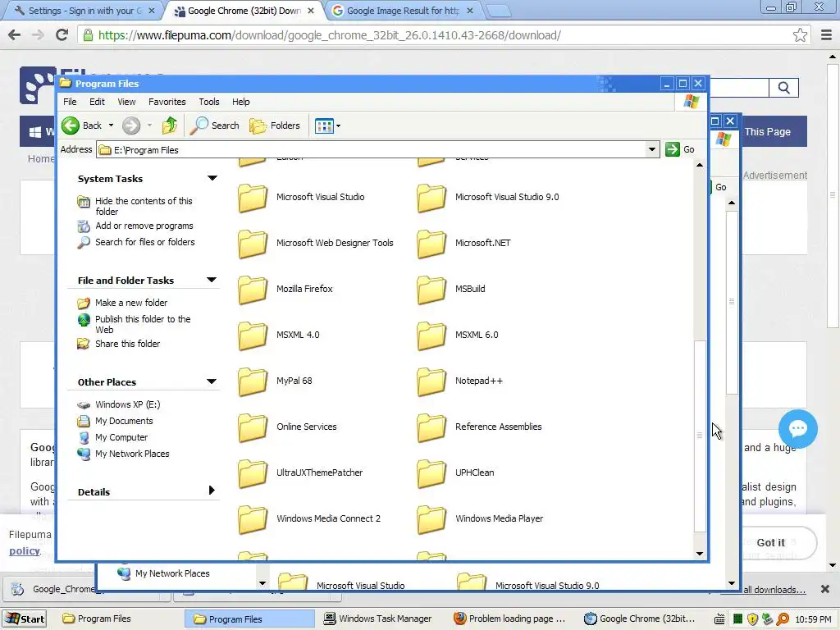Switch to Google Image Result tab
The width and height of the screenshot is (840, 630).
(403, 11)
